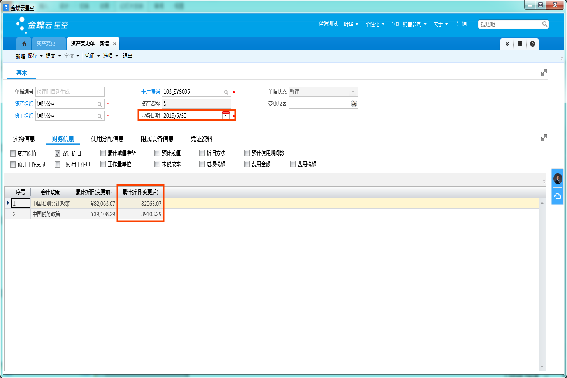The height and width of the screenshot is (378, 567).
Task: Tick the 累计使用期间数 checkbox
Action: coord(247,153)
